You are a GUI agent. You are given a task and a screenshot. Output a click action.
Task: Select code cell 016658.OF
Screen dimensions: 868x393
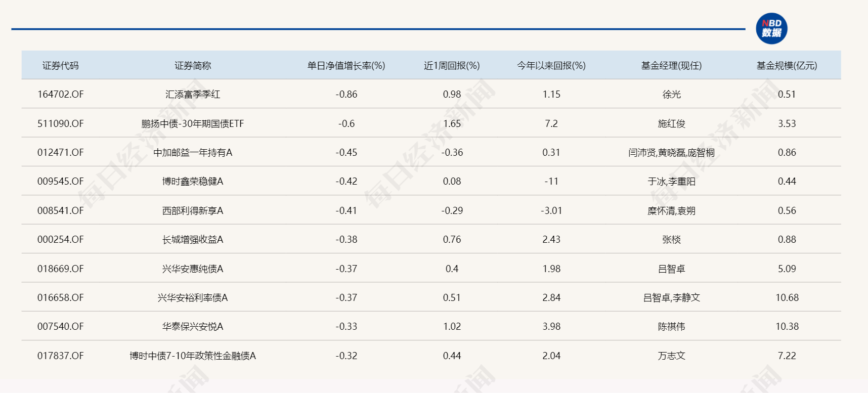coord(61,297)
